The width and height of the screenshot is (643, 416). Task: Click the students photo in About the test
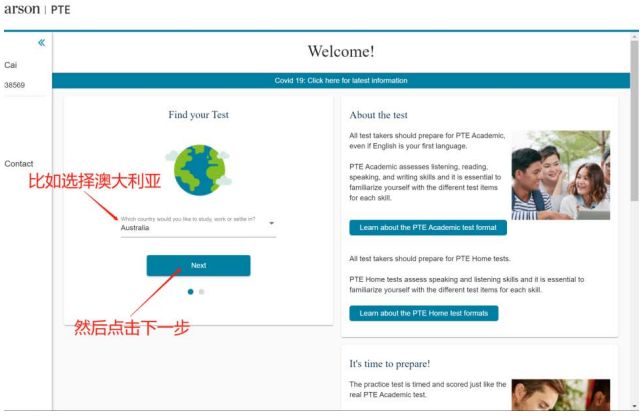[x=561, y=175]
